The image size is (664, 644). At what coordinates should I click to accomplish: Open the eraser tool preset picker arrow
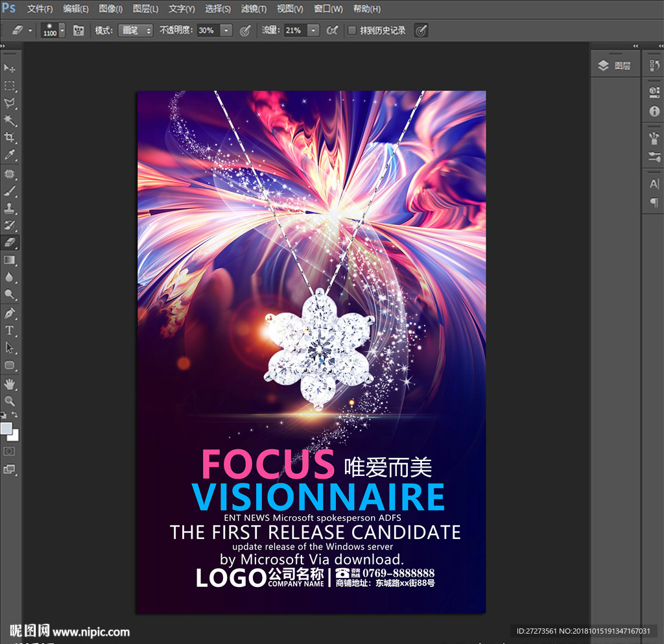click(30, 30)
